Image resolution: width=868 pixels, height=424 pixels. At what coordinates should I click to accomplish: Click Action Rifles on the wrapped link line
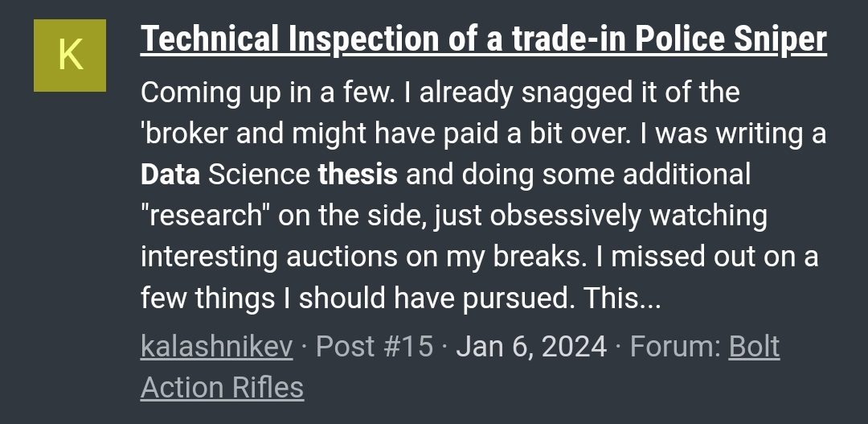222,387
